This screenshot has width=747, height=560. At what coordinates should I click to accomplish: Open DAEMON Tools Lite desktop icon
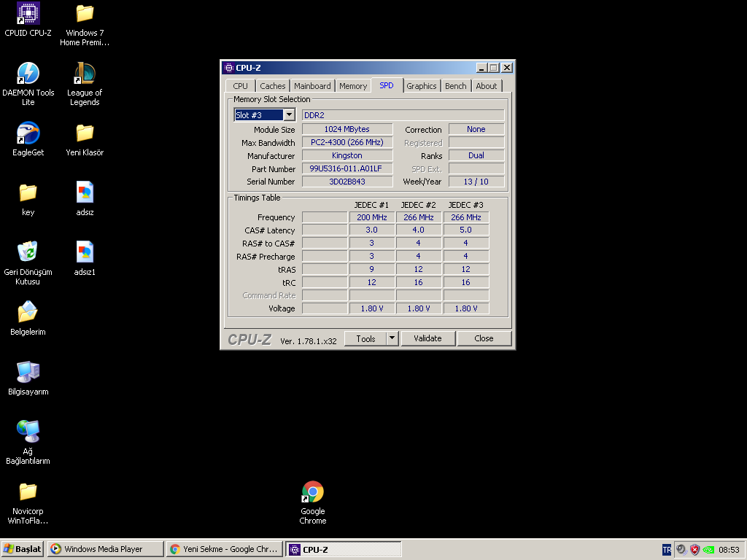[28, 74]
